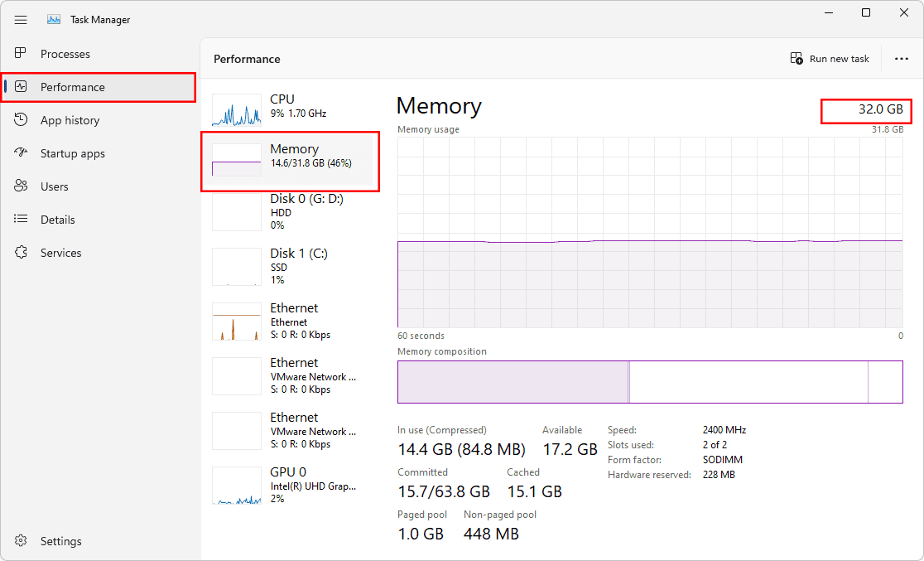
Task: Select Disk 0 (G: D:) HDD
Action: coord(290,211)
